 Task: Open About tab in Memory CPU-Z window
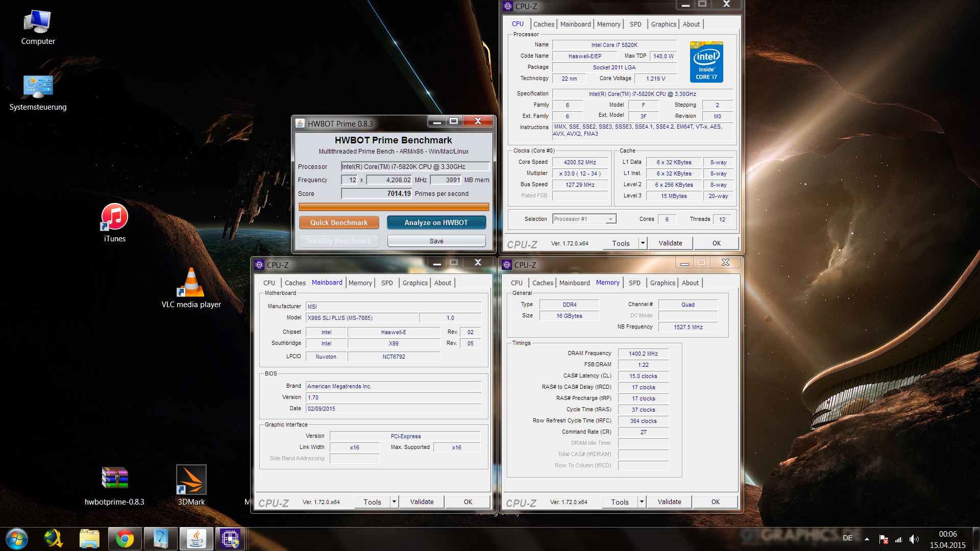click(690, 283)
